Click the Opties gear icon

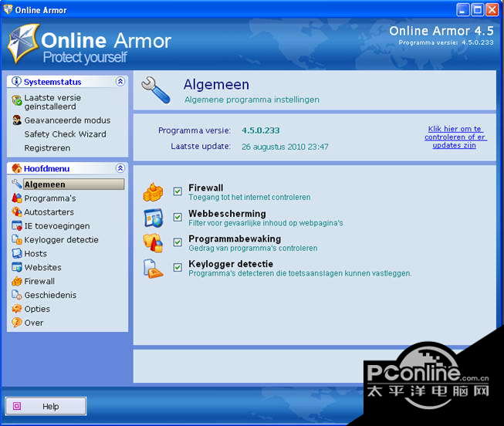[x=17, y=309]
